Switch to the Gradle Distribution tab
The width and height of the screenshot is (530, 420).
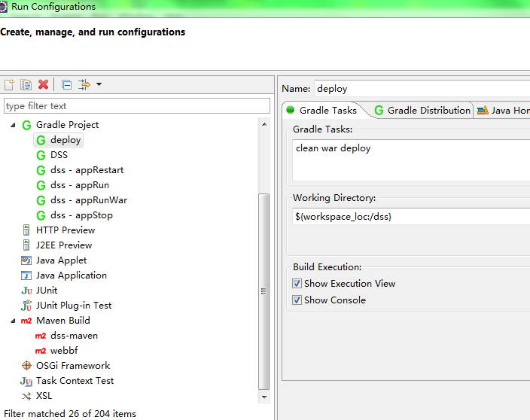pyautogui.click(x=422, y=110)
